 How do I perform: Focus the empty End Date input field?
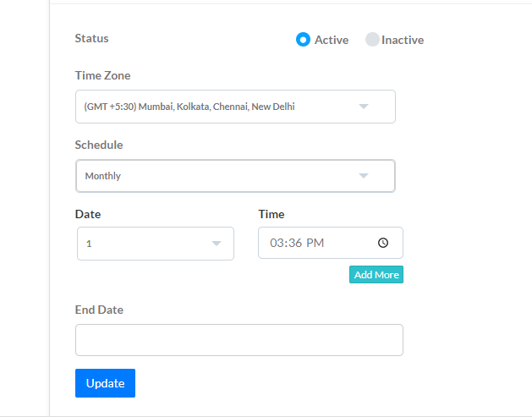(239, 340)
